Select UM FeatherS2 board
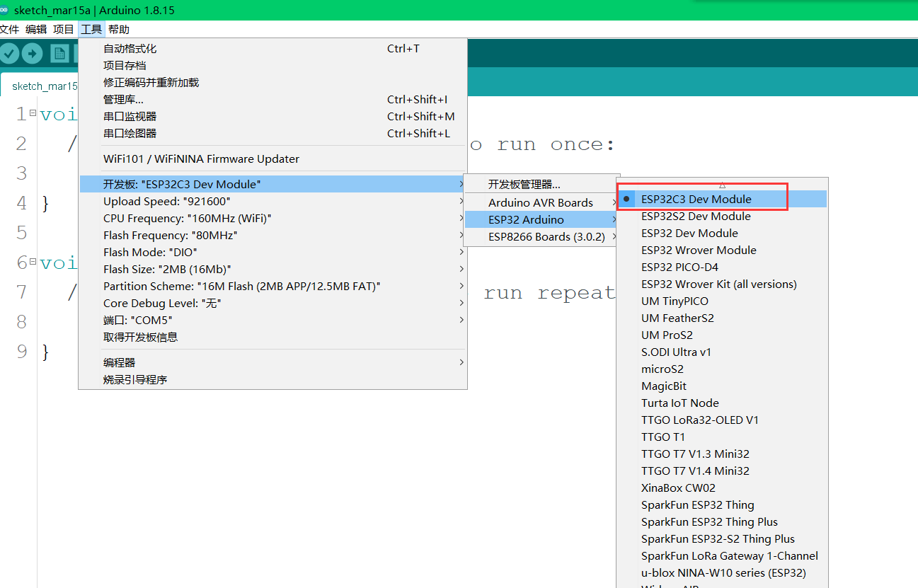 pyautogui.click(x=722, y=318)
